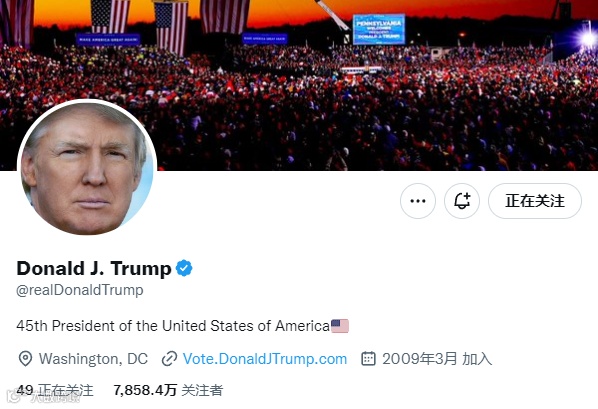Select the @realDonaldTrump handle text

[x=80, y=290]
